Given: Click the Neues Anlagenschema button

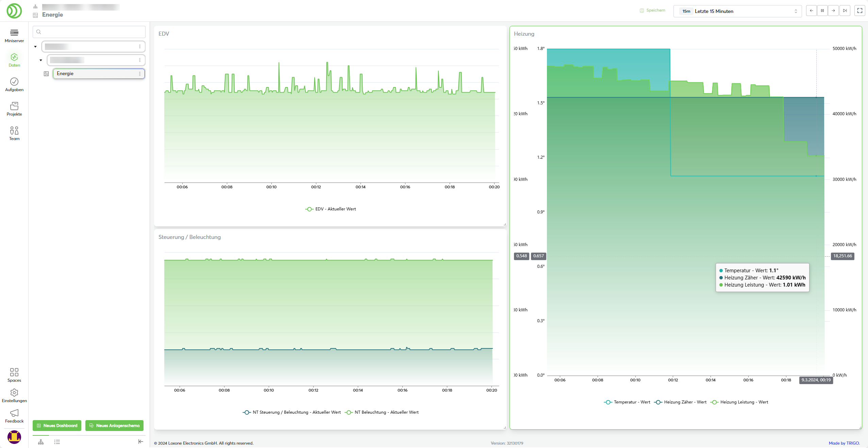Looking at the screenshot, I should (114, 426).
